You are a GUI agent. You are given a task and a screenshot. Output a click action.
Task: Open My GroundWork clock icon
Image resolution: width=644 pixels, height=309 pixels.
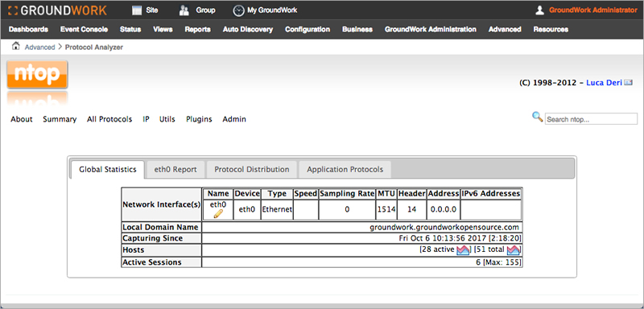pos(238,10)
